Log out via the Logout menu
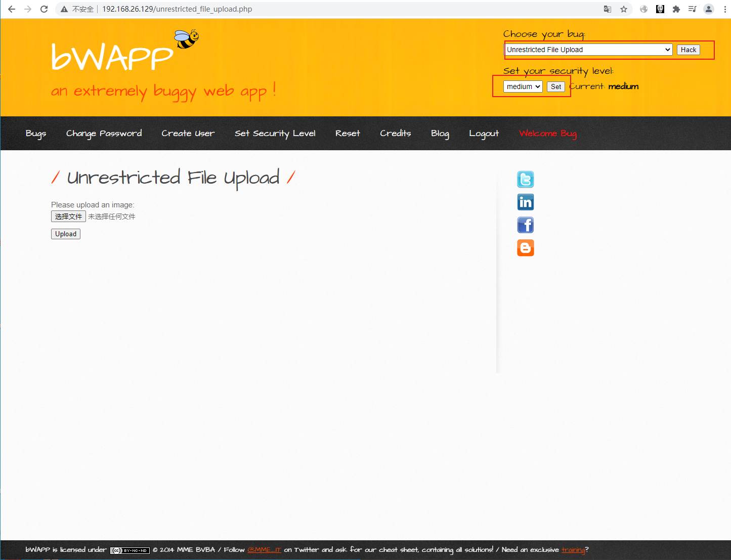The width and height of the screenshot is (731, 560). coord(484,134)
